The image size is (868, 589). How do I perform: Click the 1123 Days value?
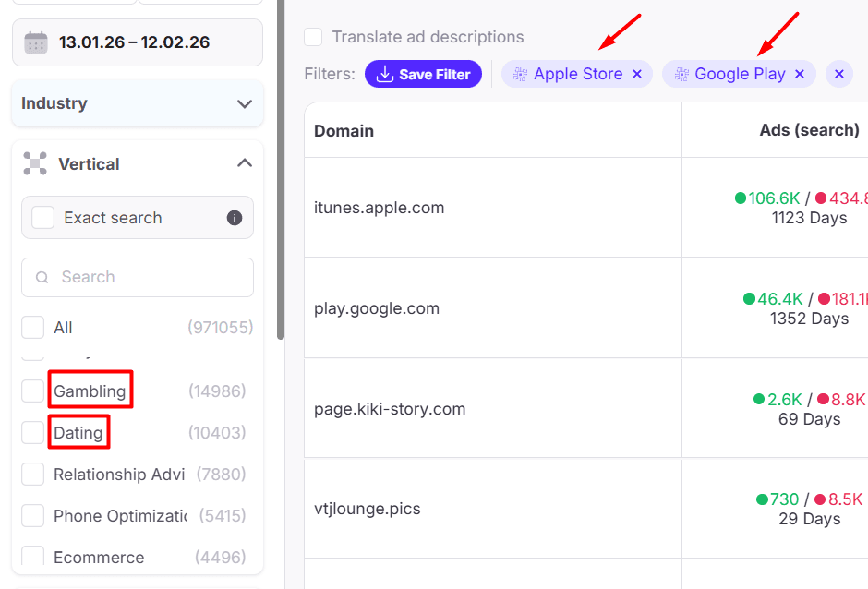pyautogui.click(x=809, y=218)
